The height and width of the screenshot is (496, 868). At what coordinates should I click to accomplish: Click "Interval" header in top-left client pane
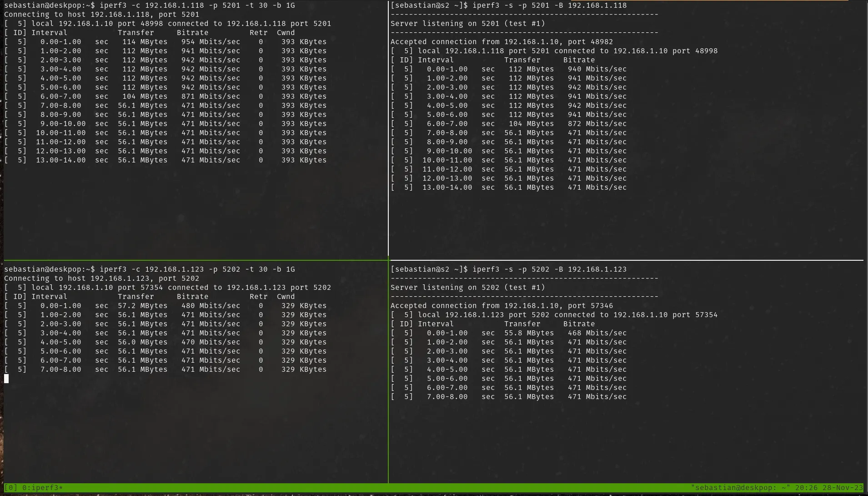pyautogui.click(x=50, y=33)
